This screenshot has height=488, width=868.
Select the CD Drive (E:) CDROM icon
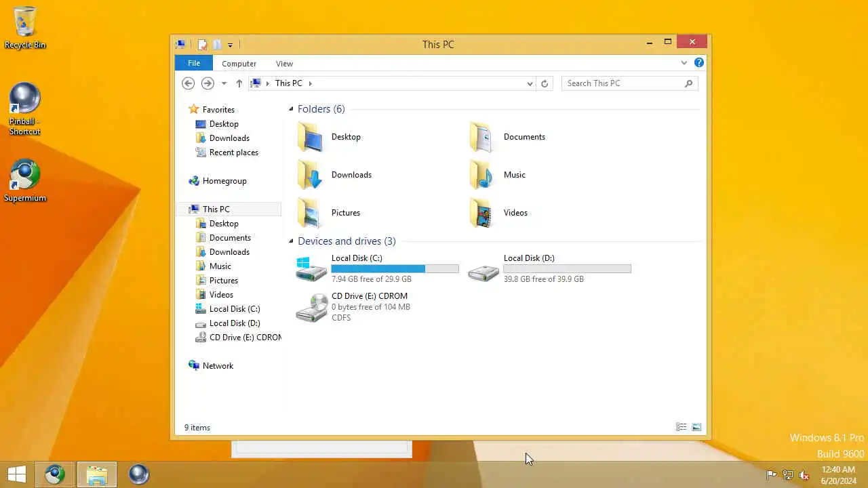[x=311, y=308]
